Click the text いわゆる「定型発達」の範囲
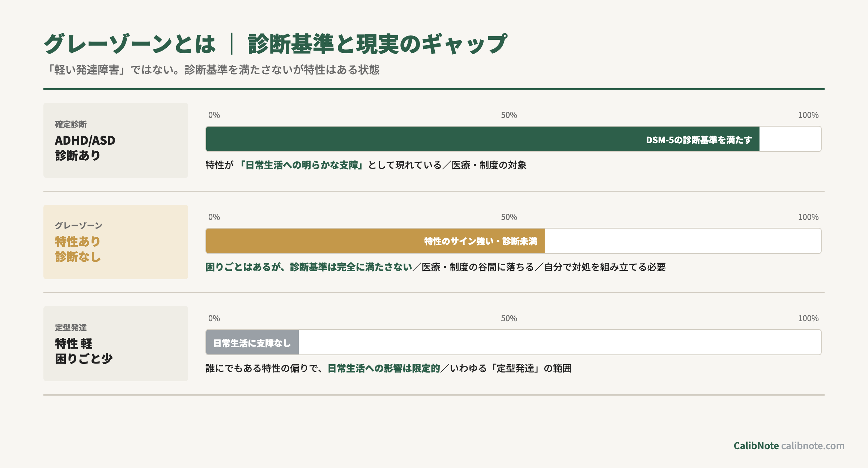The width and height of the screenshot is (868, 468). [x=511, y=369]
